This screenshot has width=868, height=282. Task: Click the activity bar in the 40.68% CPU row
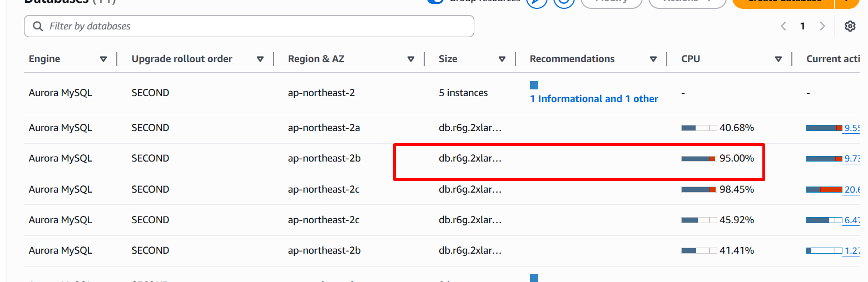824,128
